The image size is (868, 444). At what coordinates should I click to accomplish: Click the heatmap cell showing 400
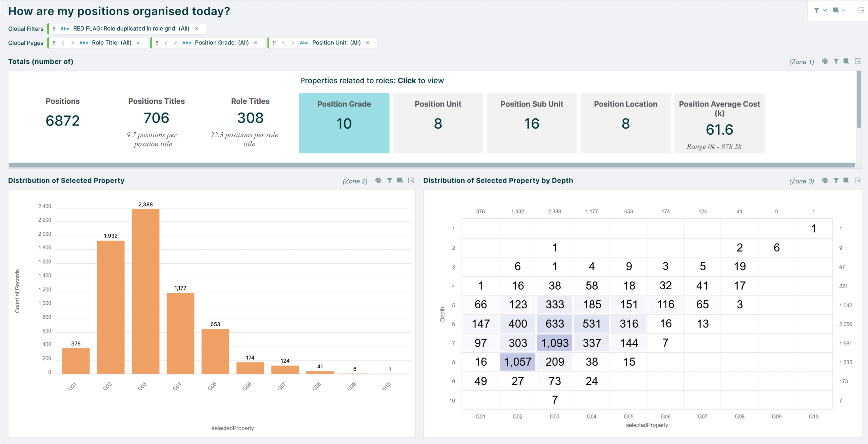(518, 324)
